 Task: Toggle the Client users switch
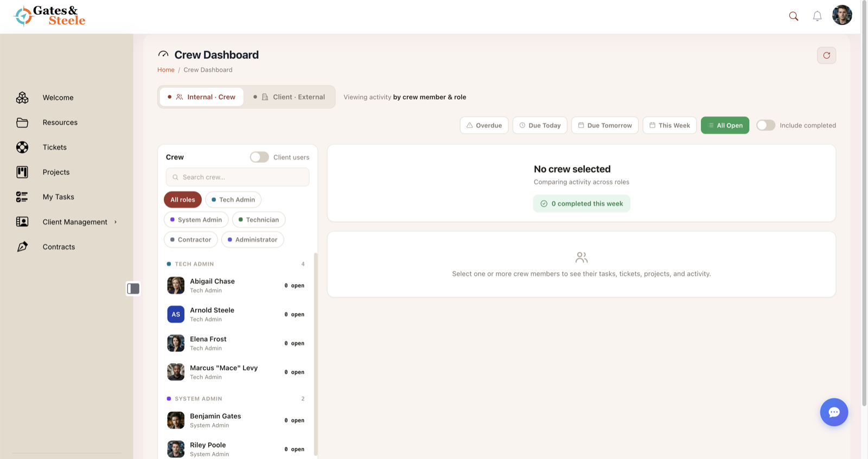coord(259,157)
